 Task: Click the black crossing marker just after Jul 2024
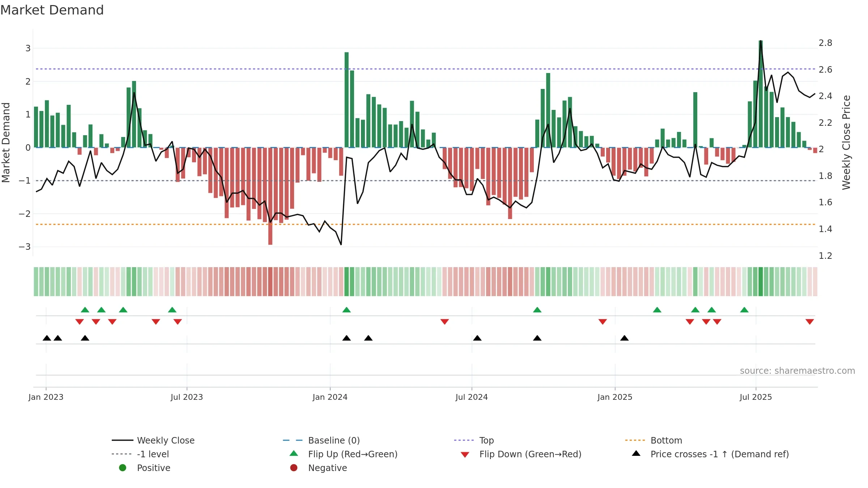pyautogui.click(x=477, y=338)
